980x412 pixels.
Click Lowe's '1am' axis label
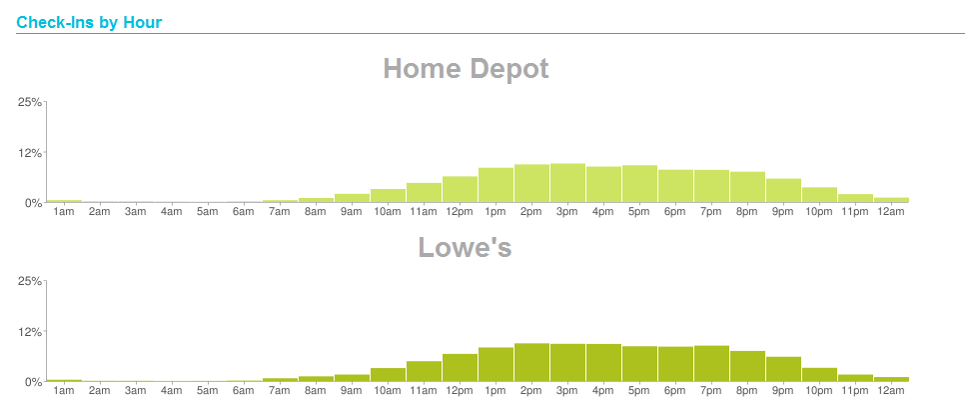pyautogui.click(x=64, y=391)
